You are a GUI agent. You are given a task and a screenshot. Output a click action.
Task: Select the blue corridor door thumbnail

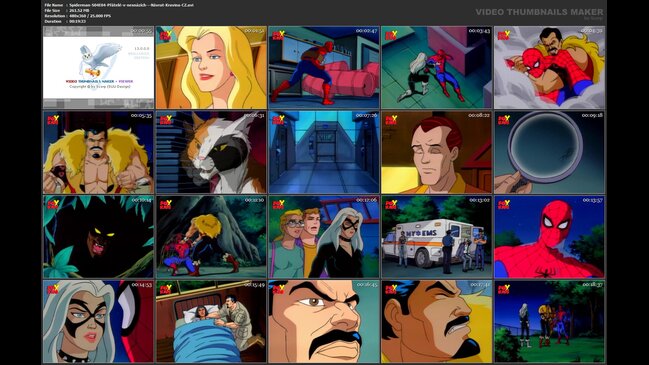[324, 152]
